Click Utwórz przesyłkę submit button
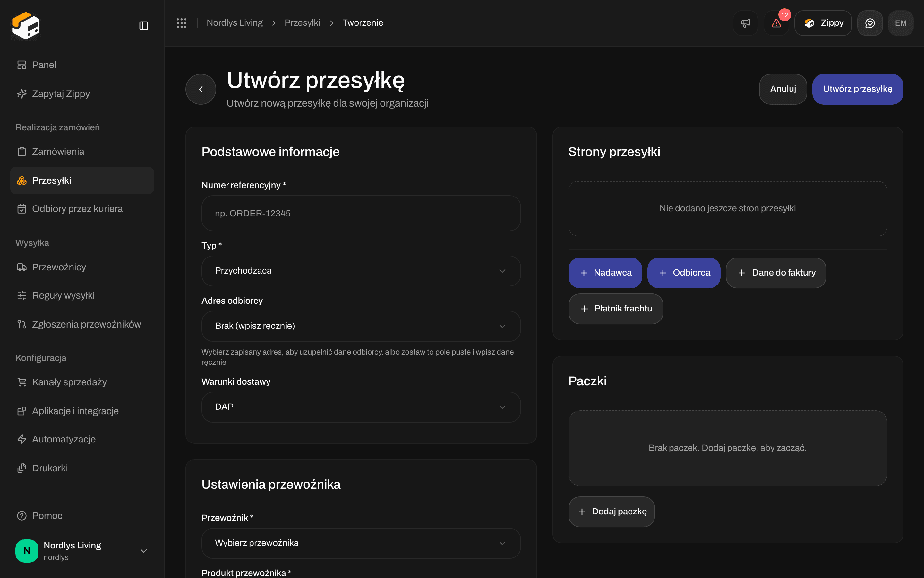The height and width of the screenshot is (578, 924). (858, 89)
